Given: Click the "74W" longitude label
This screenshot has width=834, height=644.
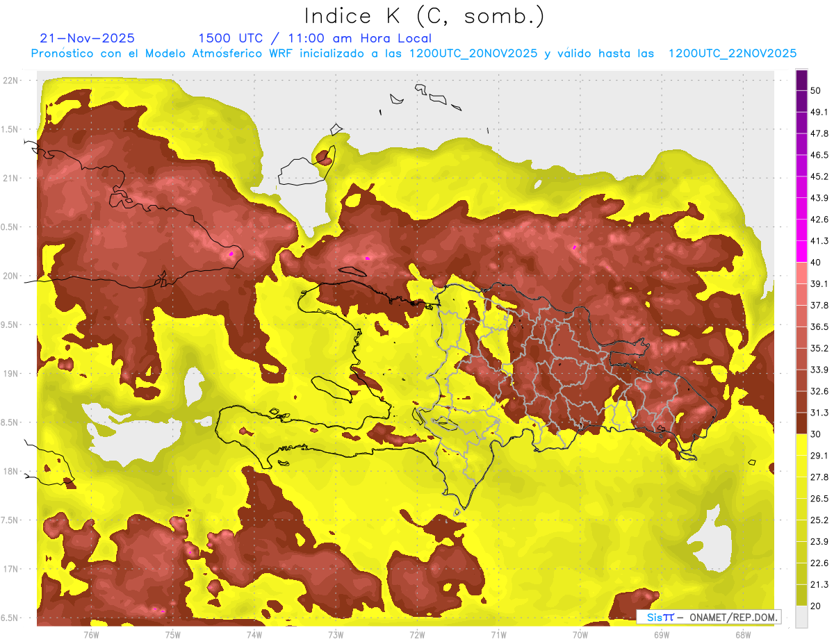Looking at the screenshot, I should pos(254,635).
